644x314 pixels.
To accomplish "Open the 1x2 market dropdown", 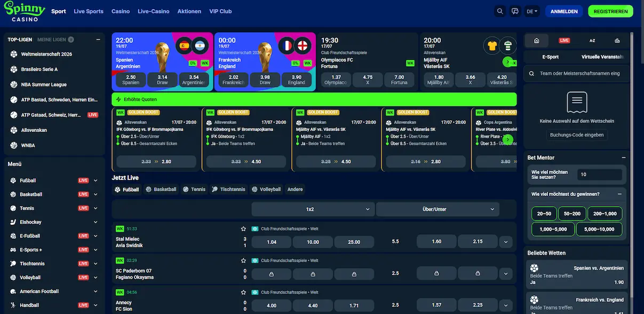I will (313, 209).
